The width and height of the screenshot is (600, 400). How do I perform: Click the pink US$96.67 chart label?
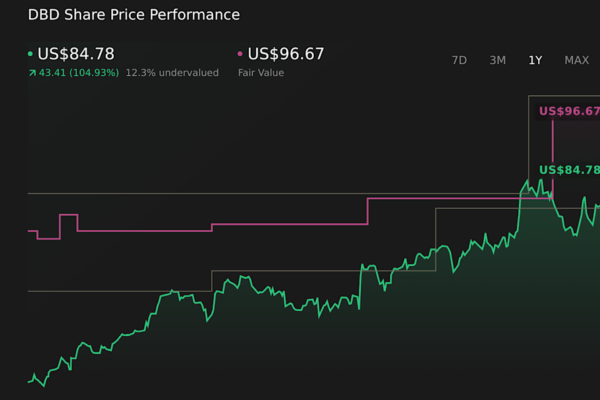569,111
